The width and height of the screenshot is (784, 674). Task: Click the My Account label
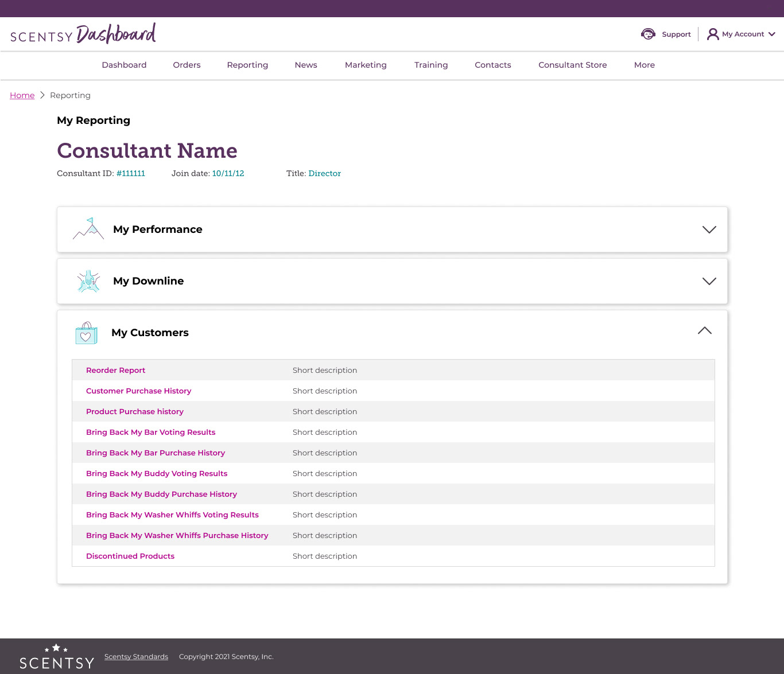(x=743, y=34)
